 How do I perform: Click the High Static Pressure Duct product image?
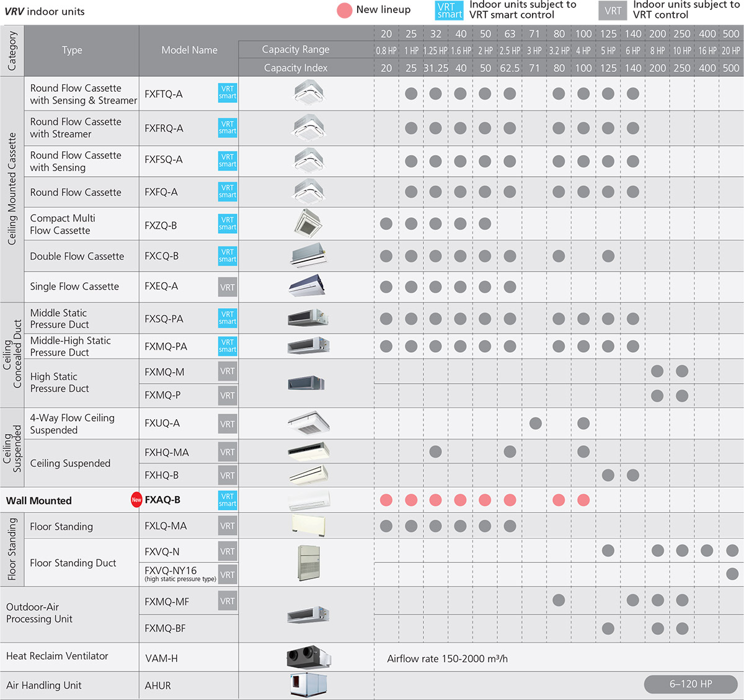pos(306,383)
